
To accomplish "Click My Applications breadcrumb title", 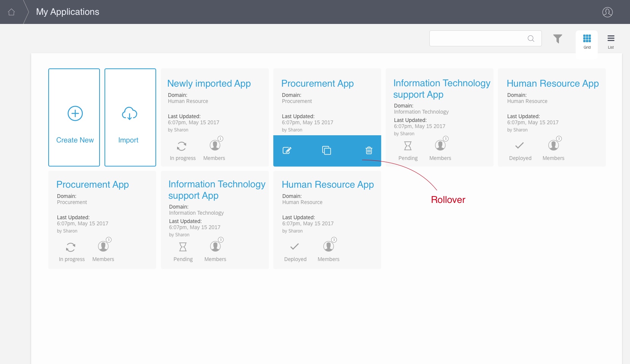I will (x=68, y=12).
